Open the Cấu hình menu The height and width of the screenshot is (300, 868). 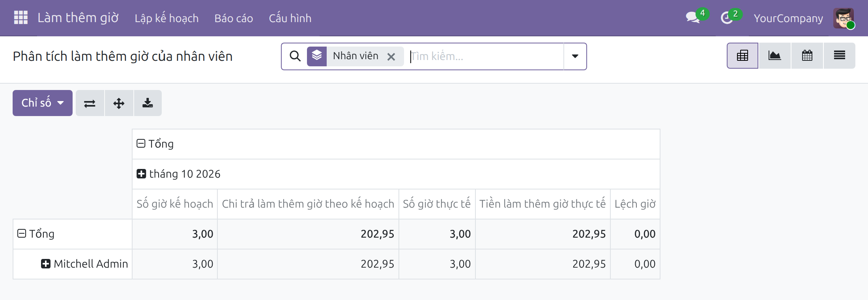290,18
